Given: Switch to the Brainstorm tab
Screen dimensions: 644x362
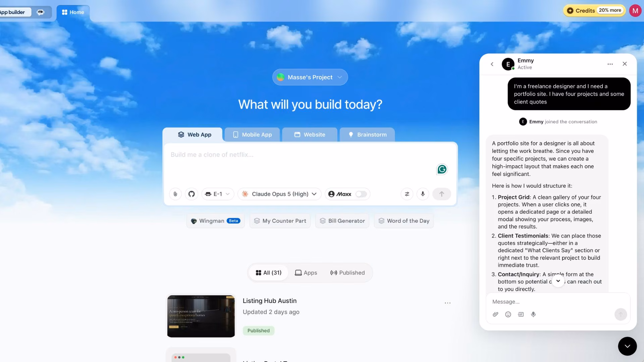Looking at the screenshot, I should (x=367, y=135).
